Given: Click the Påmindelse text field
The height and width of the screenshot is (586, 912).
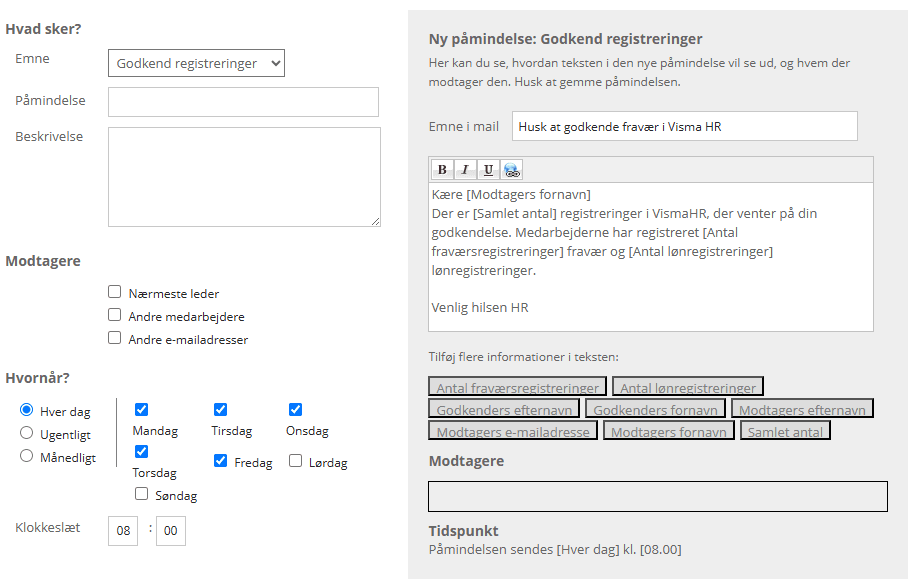Looking at the screenshot, I should pos(243,102).
